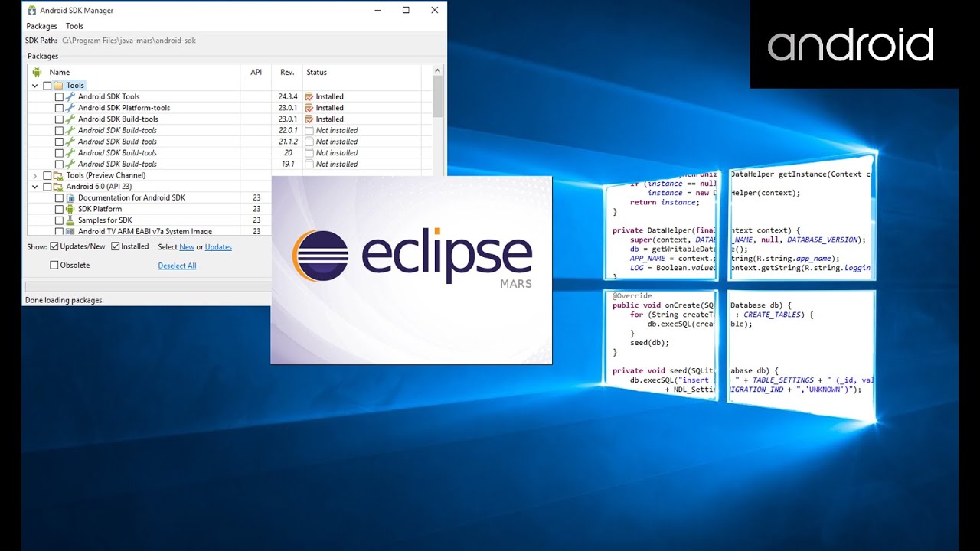Check the Android 6.0 (API 23) checkbox
The width and height of the screenshot is (980, 551).
click(47, 187)
